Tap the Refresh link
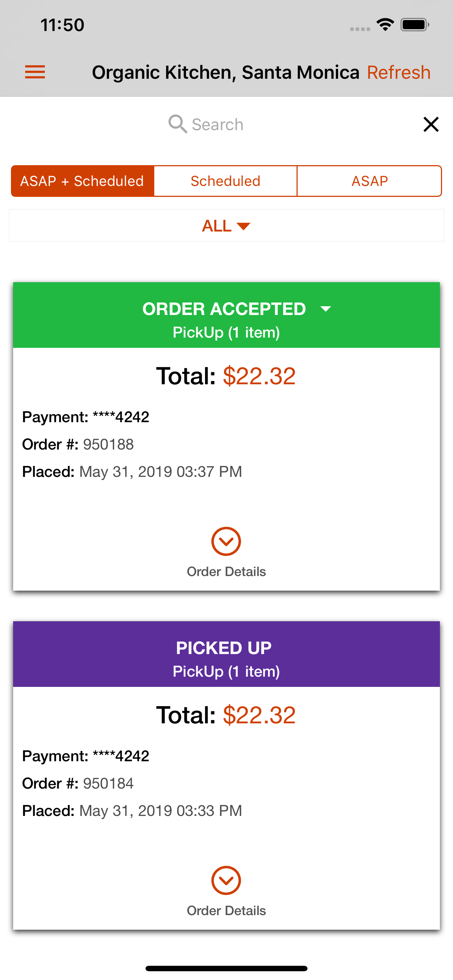Viewport: 453px width, 980px height. point(399,72)
